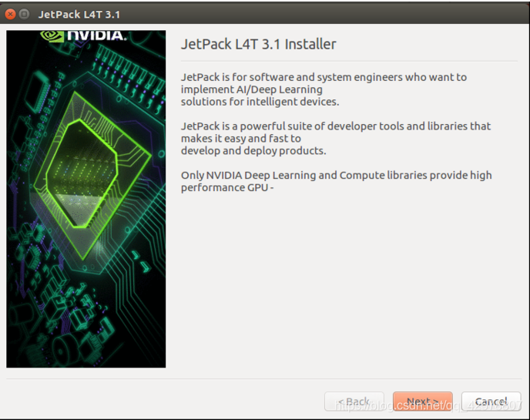
Task: Click the line 'makes it easy and fast to'
Action: click(241, 139)
